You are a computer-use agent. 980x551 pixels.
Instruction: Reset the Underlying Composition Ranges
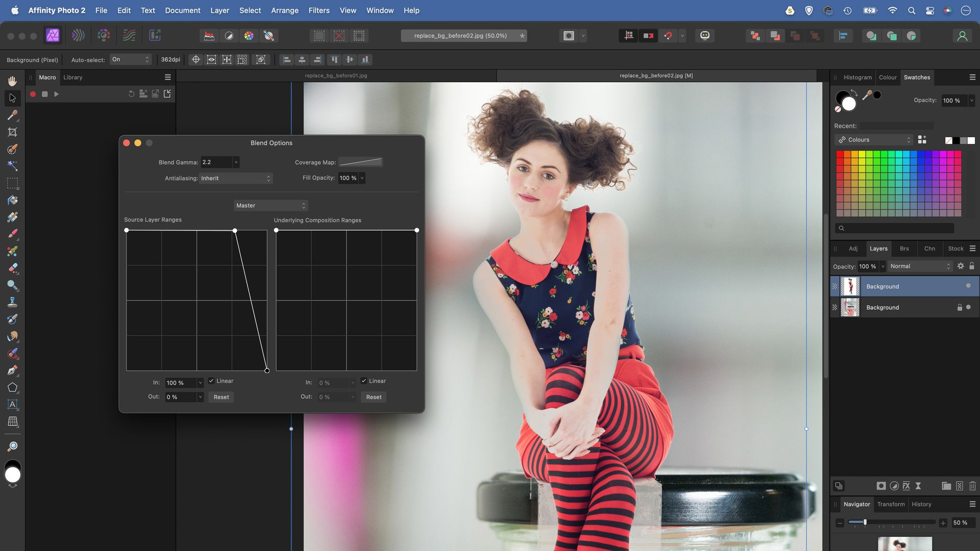pyautogui.click(x=374, y=397)
